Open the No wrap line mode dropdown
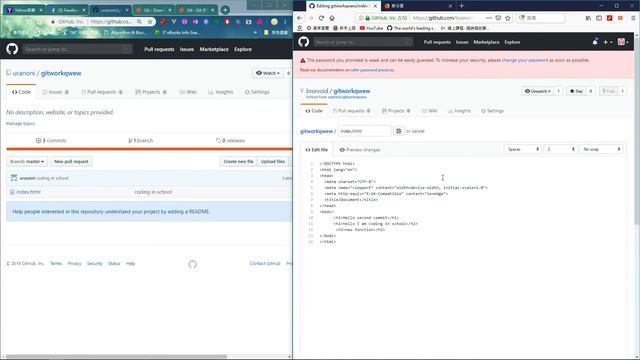Image resolution: width=640 pixels, height=360 pixels. point(602,149)
